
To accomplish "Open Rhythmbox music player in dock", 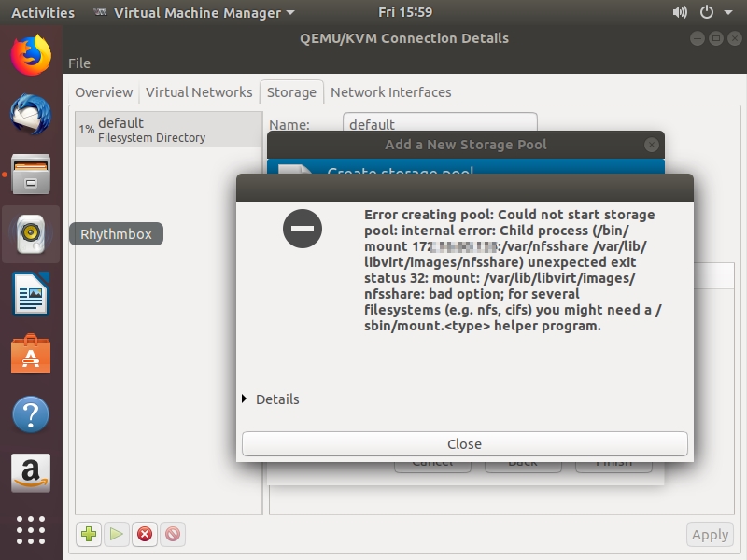I will (31, 234).
